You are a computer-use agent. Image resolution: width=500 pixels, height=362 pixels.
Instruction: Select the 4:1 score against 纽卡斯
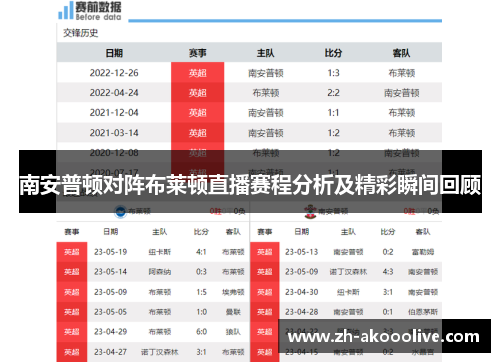[201, 252]
